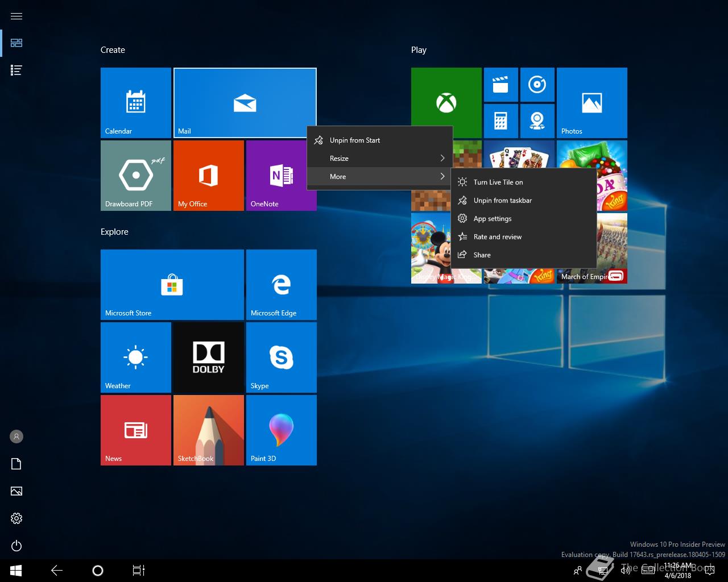The image size is (728, 582).
Task: Open the News tile
Action: (x=136, y=430)
